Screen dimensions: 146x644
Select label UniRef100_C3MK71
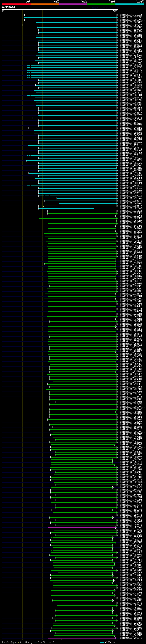131,603
